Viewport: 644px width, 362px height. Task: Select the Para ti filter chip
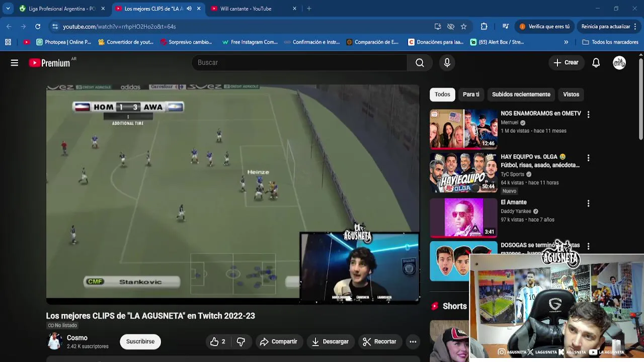471,95
